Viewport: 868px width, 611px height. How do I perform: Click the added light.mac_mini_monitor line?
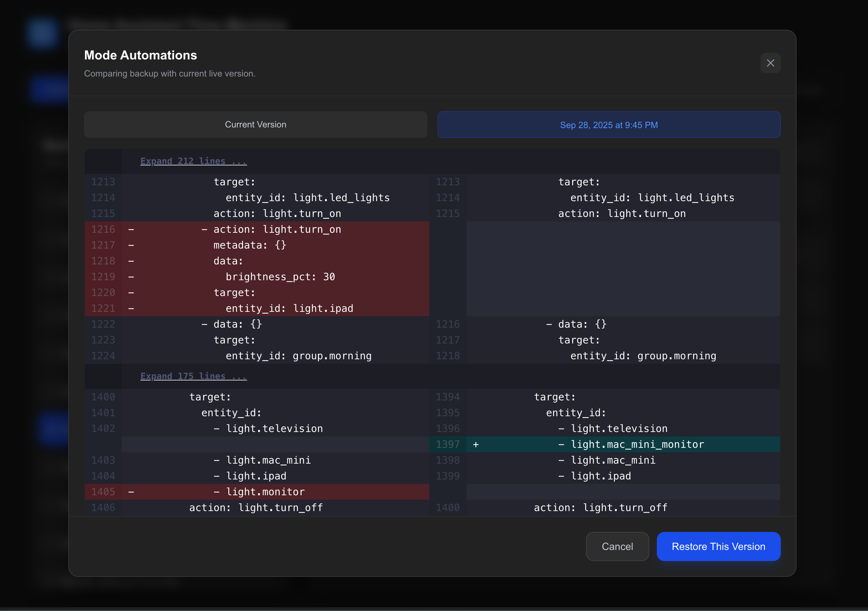coord(637,445)
